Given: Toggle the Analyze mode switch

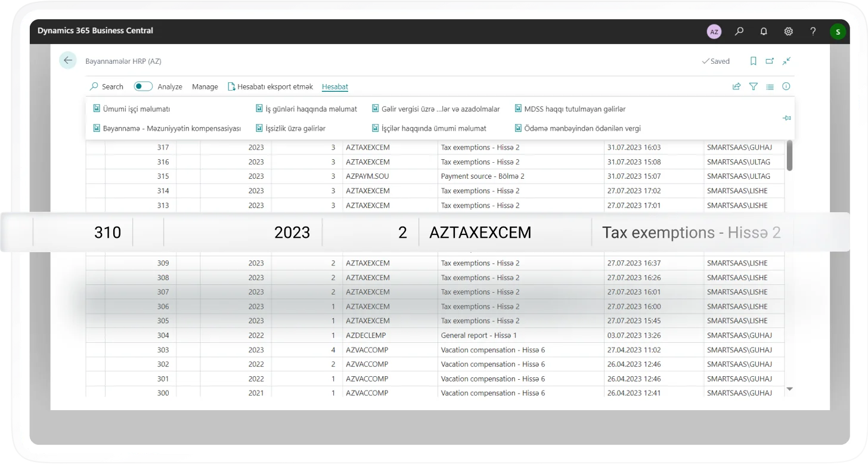Looking at the screenshot, I should click(x=143, y=86).
